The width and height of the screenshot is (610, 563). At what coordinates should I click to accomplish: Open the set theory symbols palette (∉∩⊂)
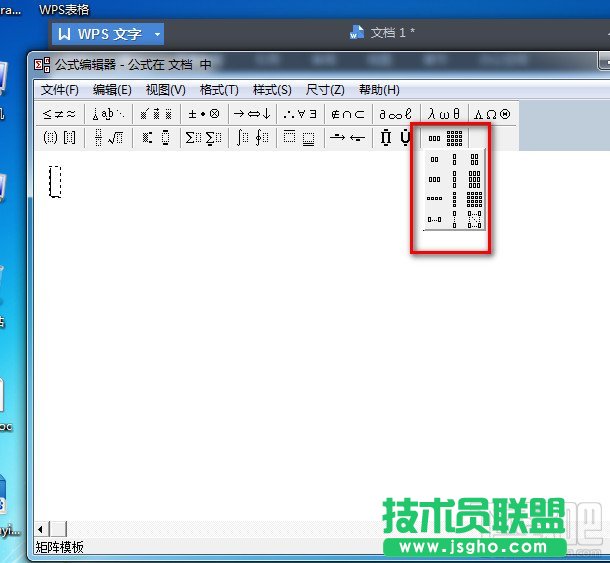click(348, 114)
